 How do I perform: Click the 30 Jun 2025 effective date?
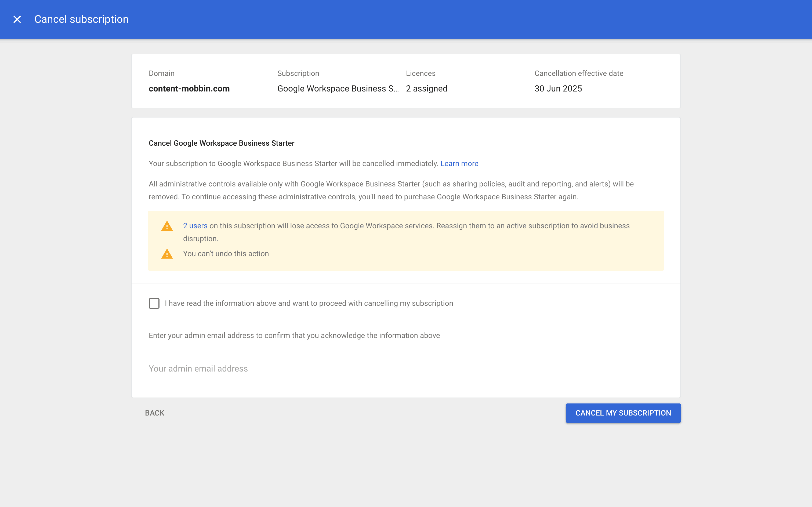coord(558,89)
